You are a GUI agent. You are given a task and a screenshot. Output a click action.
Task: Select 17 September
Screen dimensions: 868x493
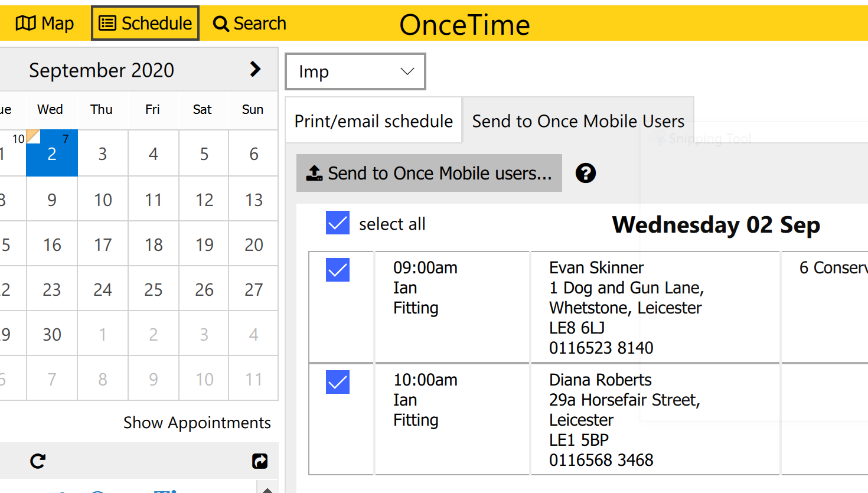(x=103, y=244)
